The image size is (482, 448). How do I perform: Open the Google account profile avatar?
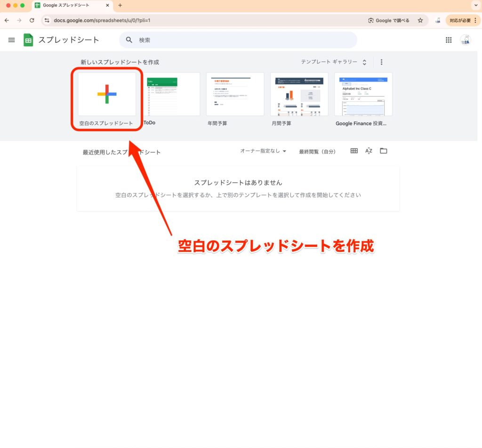point(465,40)
